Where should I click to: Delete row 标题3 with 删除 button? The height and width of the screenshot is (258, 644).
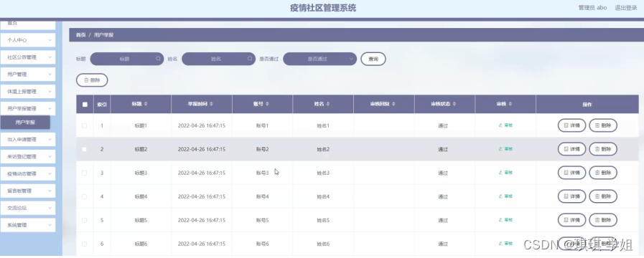click(x=603, y=173)
